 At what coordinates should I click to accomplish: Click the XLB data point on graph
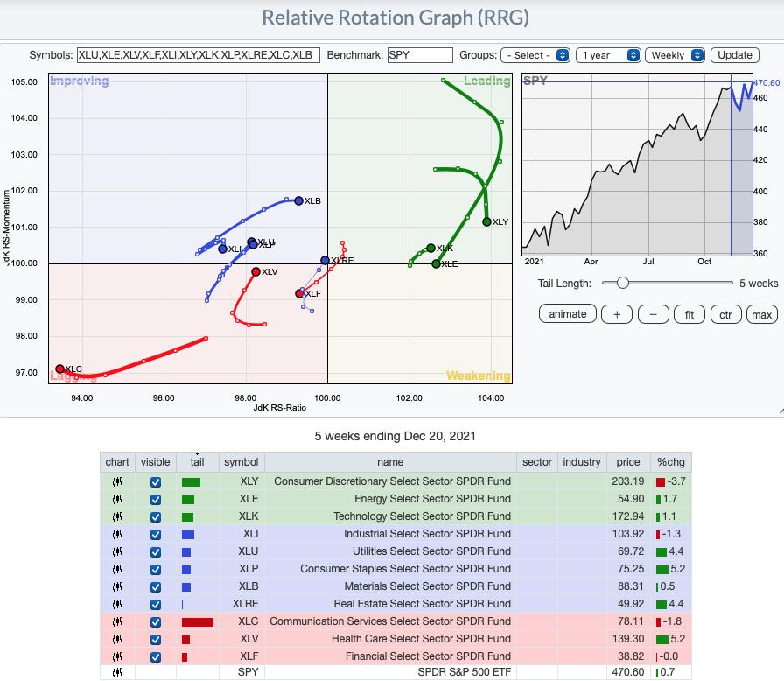point(298,200)
